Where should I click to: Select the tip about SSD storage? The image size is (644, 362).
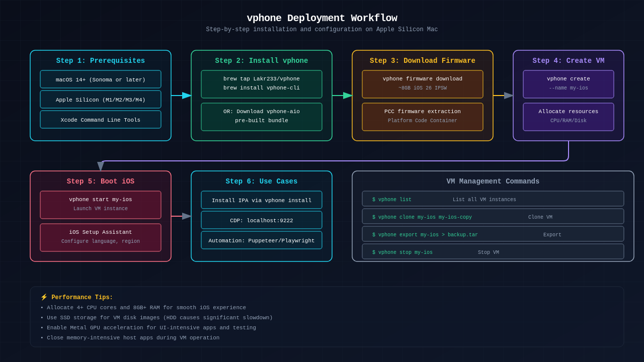tap(156, 318)
